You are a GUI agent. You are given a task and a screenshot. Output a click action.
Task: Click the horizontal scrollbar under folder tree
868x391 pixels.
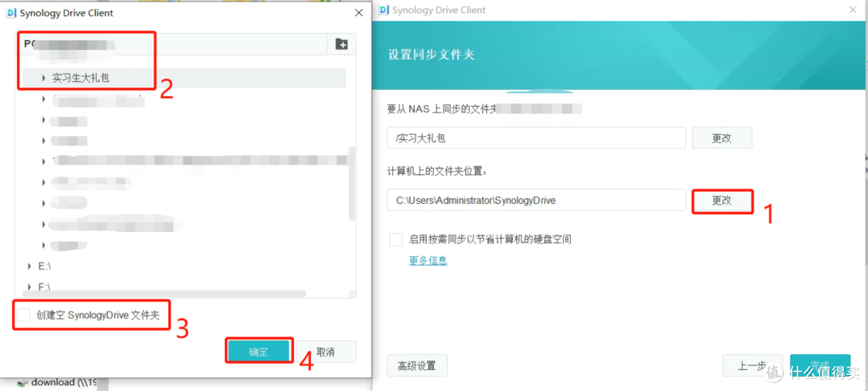point(165,294)
